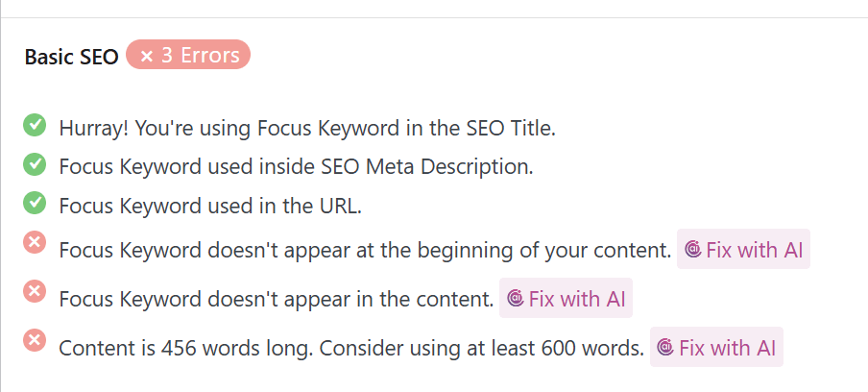Fix with AI for keyword at content beginning
This screenshot has height=392, width=868.
(x=743, y=250)
